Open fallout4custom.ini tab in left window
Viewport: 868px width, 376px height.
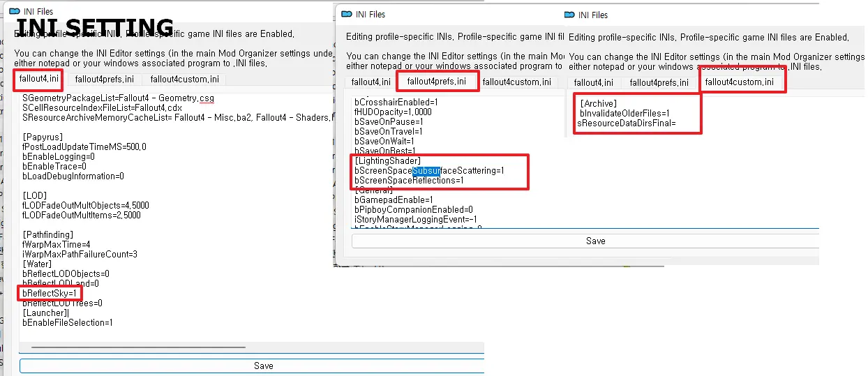(x=184, y=80)
